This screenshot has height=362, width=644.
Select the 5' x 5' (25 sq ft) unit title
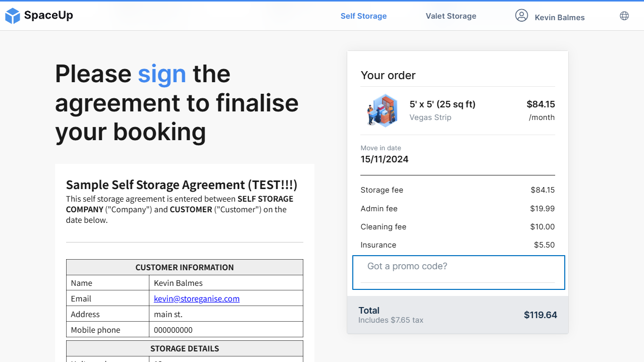[x=443, y=104]
